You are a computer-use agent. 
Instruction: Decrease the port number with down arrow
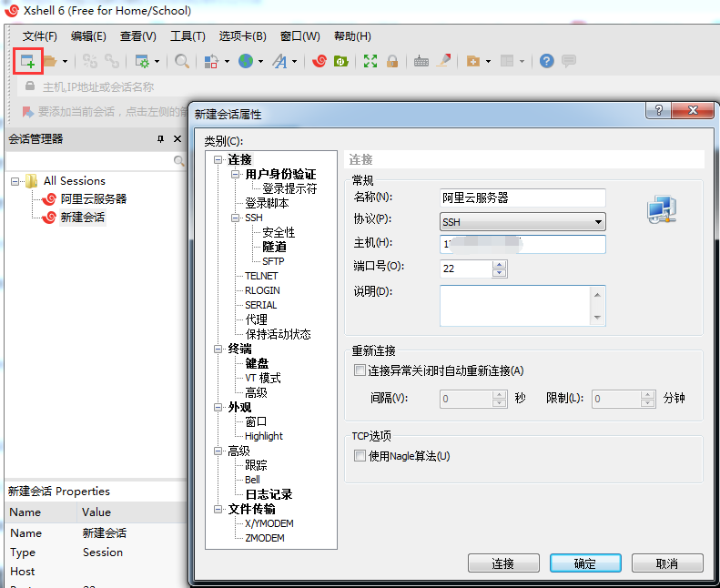coord(499,273)
